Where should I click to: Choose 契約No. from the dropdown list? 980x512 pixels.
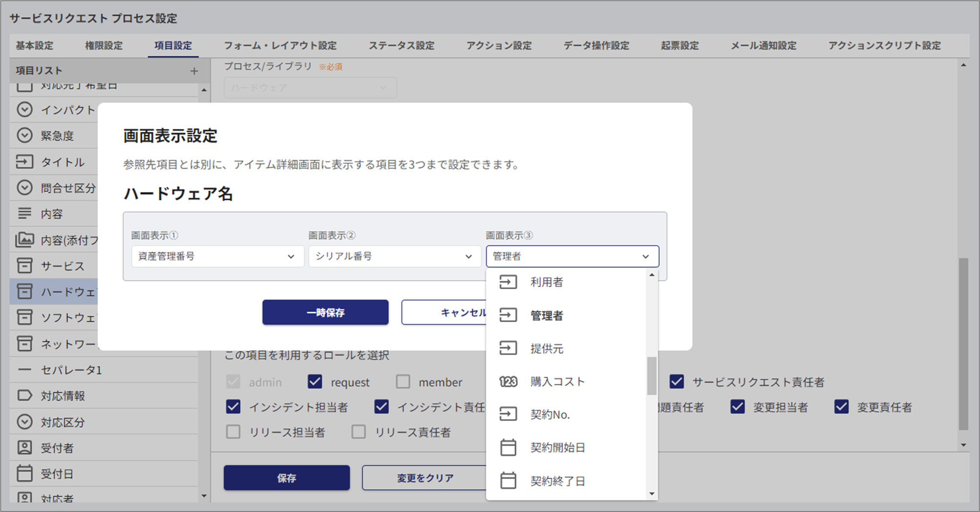click(566, 415)
